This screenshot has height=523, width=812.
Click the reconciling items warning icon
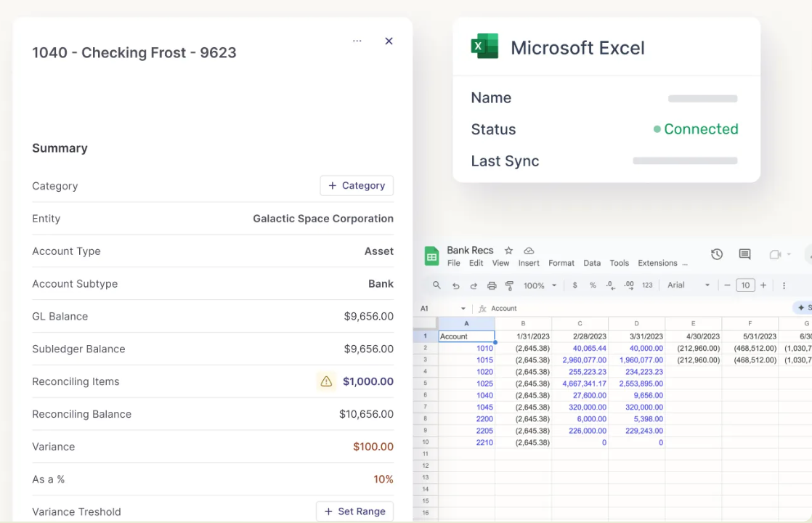click(x=326, y=381)
